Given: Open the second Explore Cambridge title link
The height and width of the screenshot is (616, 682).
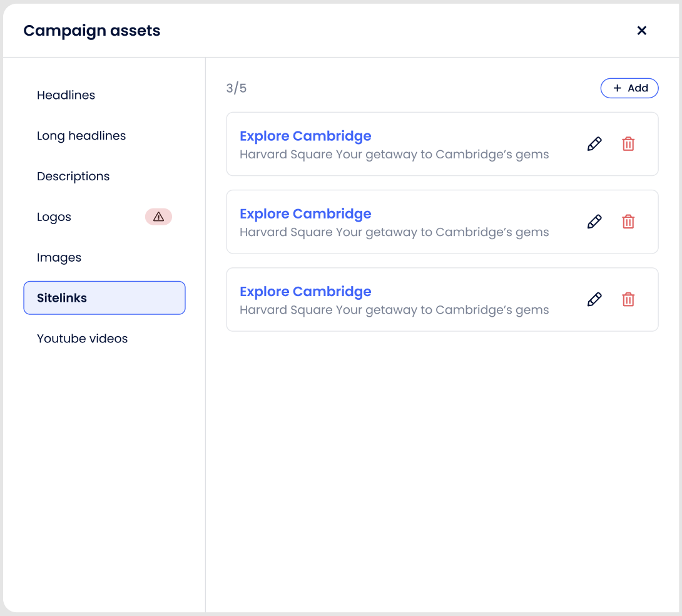Looking at the screenshot, I should [305, 213].
